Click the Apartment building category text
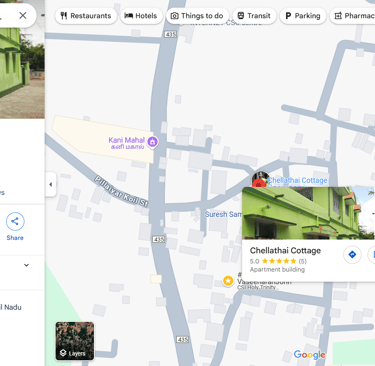 (x=277, y=269)
